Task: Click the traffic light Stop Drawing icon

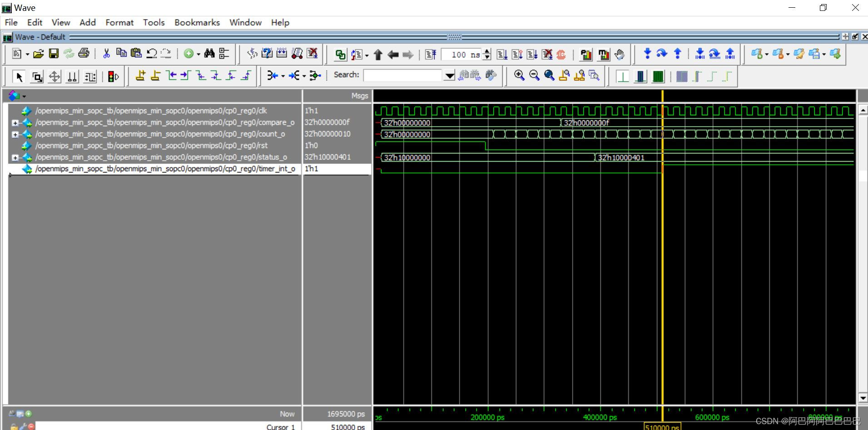Action: pyautogui.click(x=113, y=77)
